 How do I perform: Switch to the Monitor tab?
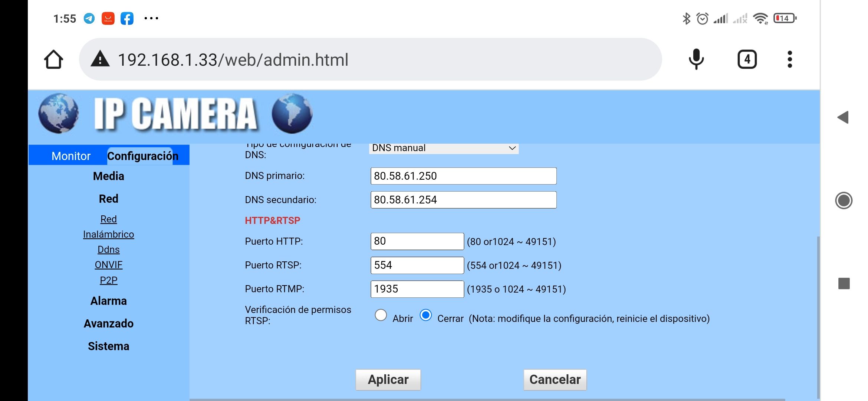(71, 156)
